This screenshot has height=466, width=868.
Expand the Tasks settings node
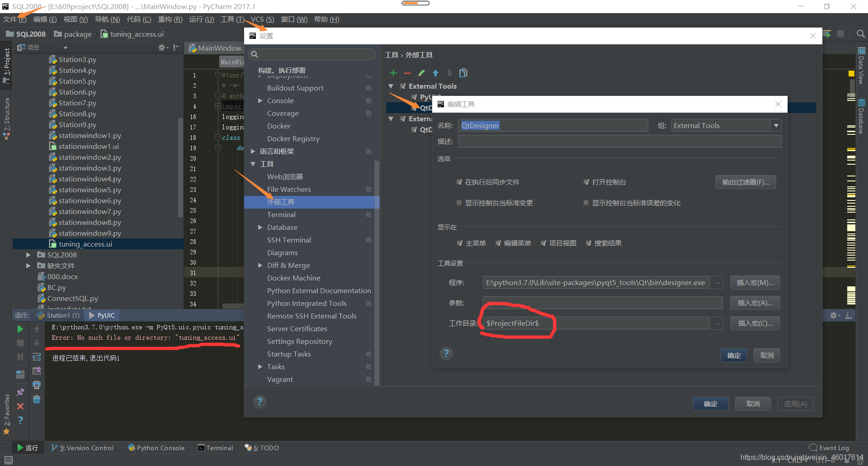[260, 366]
